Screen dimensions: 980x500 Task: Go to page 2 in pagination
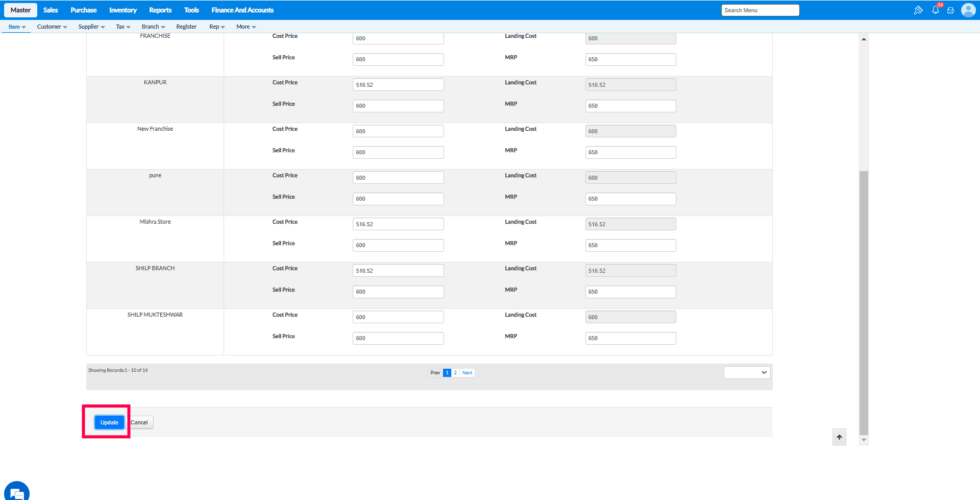tap(455, 373)
